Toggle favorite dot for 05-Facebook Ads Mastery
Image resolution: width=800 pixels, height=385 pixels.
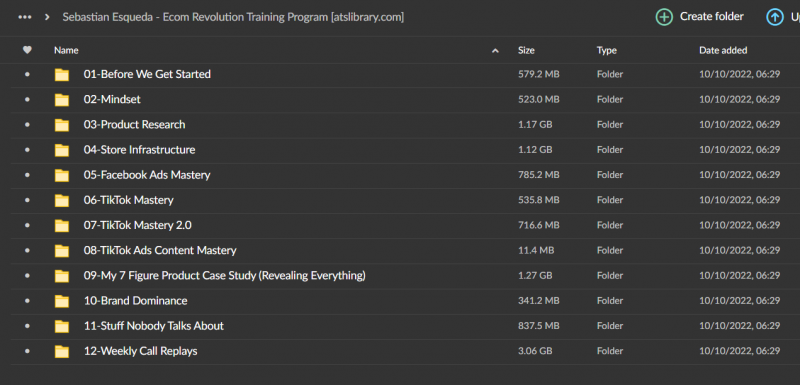point(27,175)
